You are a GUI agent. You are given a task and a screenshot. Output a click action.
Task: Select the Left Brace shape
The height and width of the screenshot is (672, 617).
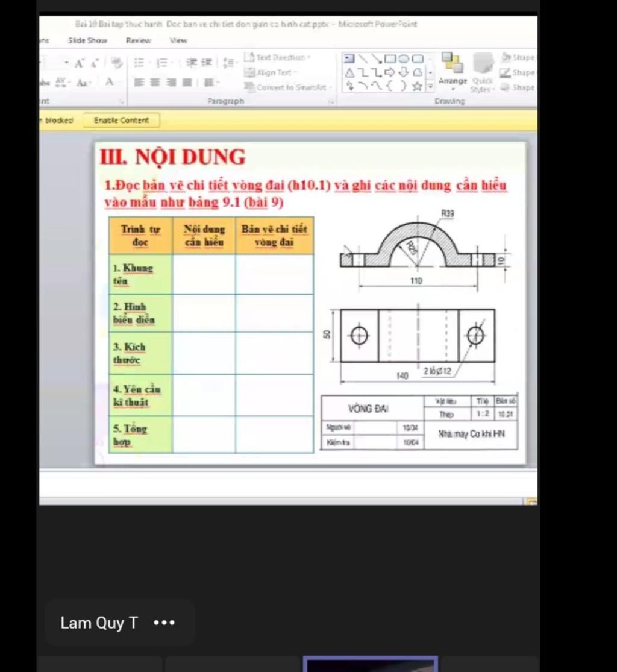390,86
